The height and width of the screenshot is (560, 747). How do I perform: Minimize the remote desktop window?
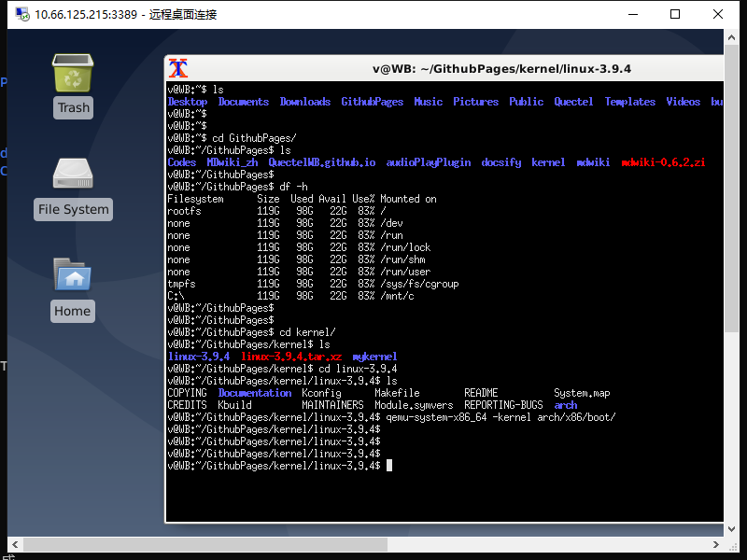[633, 14]
